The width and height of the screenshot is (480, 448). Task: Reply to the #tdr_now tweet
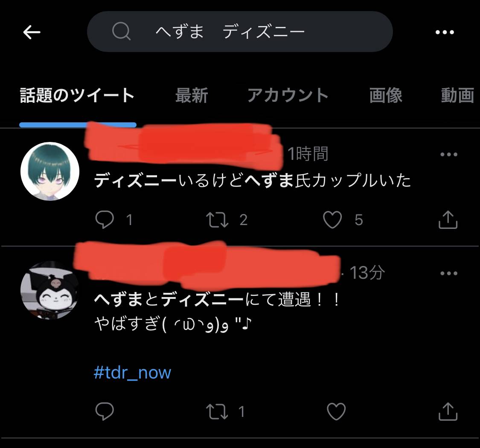pos(105,411)
